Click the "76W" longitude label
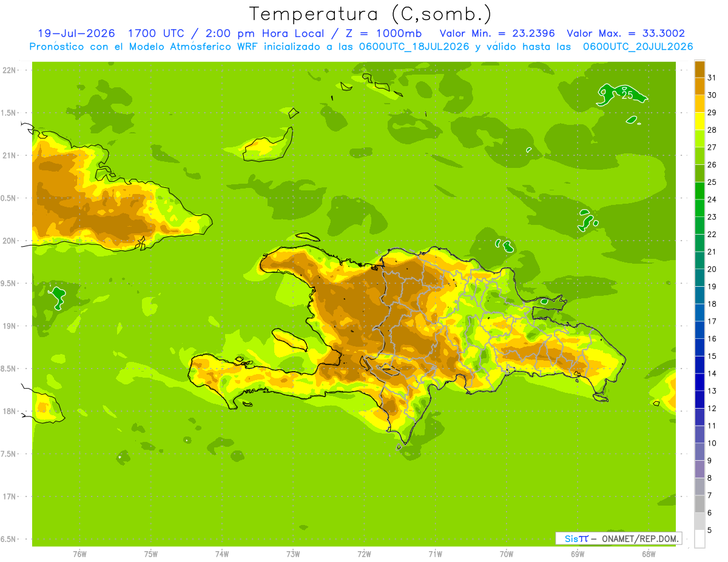The width and height of the screenshot is (728, 562). coord(79,554)
